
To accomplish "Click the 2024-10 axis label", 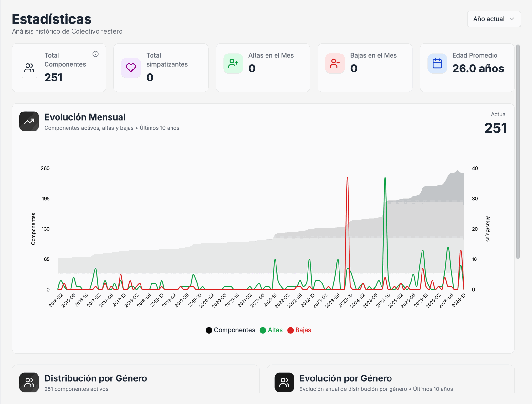I will pos(383,301).
